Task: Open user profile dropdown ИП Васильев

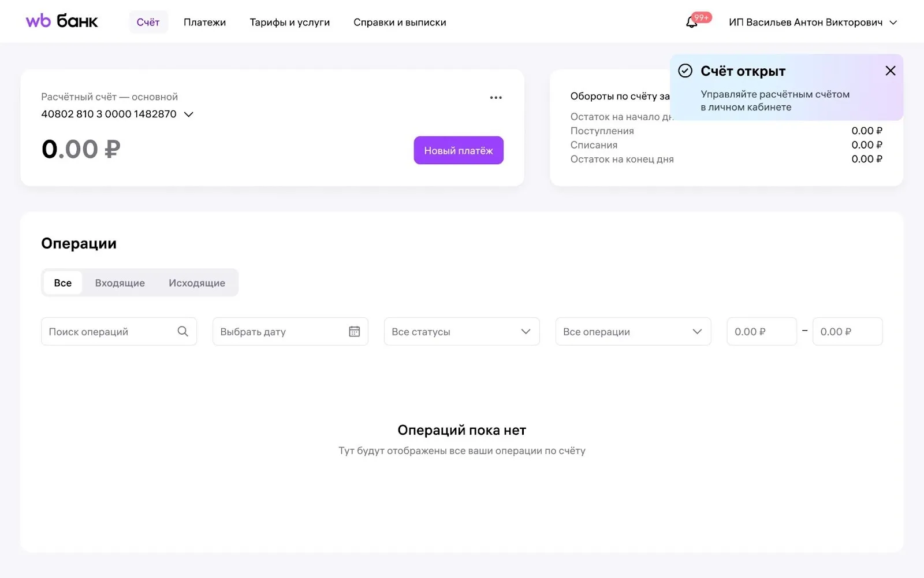Action: pyautogui.click(x=812, y=23)
